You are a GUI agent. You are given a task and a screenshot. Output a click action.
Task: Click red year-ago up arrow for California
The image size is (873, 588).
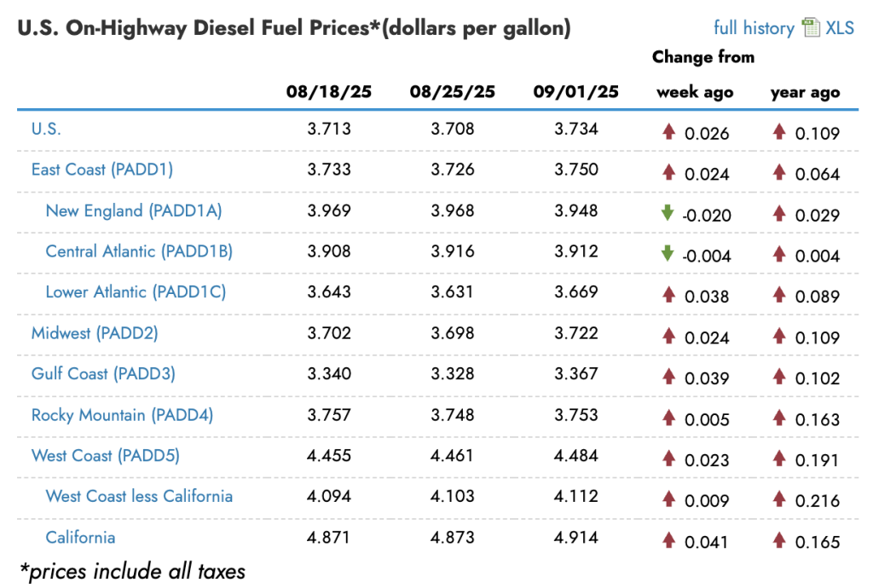[779, 539]
